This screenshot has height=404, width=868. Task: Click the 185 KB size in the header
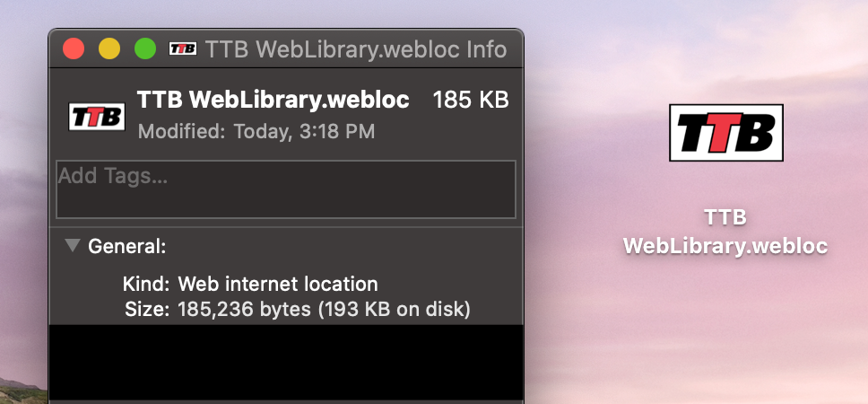pyautogui.click(x=471, y=100)
